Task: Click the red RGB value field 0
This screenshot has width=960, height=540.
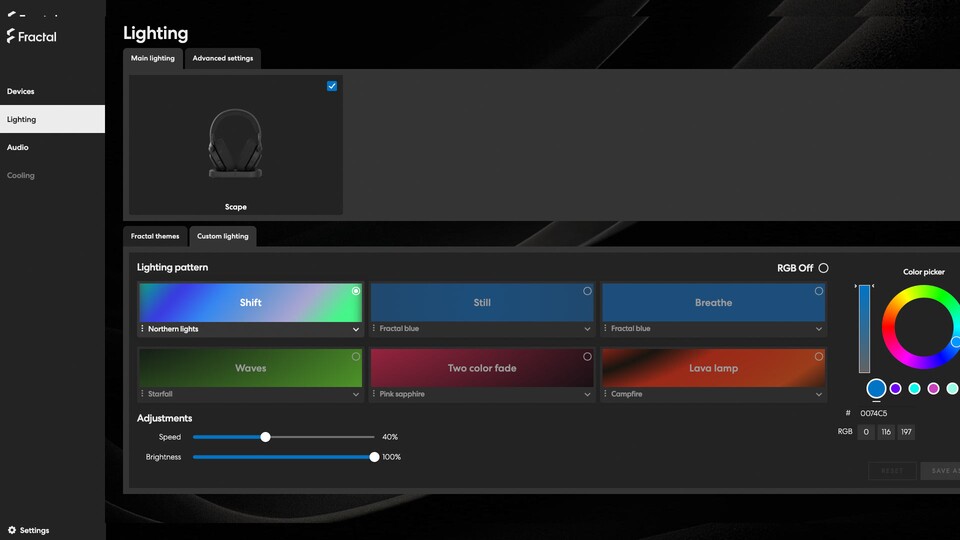Action: (866, 432)
